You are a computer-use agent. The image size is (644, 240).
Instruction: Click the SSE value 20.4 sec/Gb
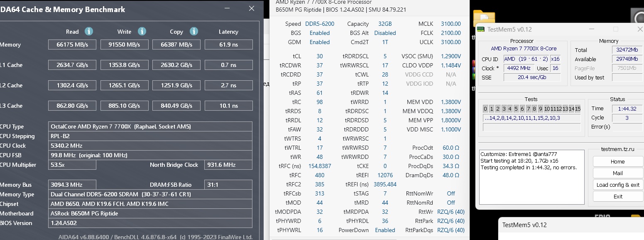pyautogui.click(x=532, y=77)
